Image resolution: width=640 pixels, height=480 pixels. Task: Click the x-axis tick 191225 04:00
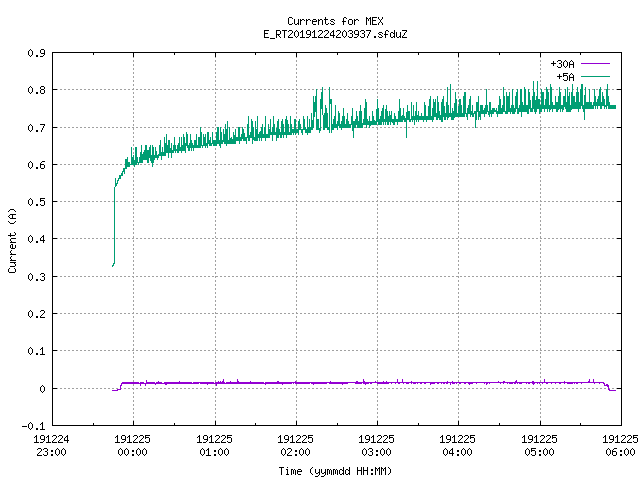[x=458, y=445]
